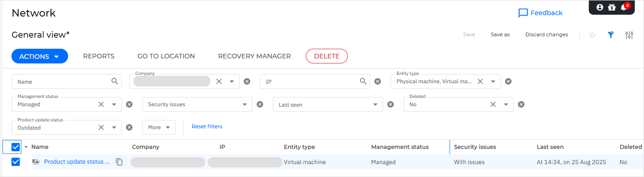This screenshot has height=177, width=644.
Task: Open RECOVERY MANAGER
Action: (x=254, y=56)
